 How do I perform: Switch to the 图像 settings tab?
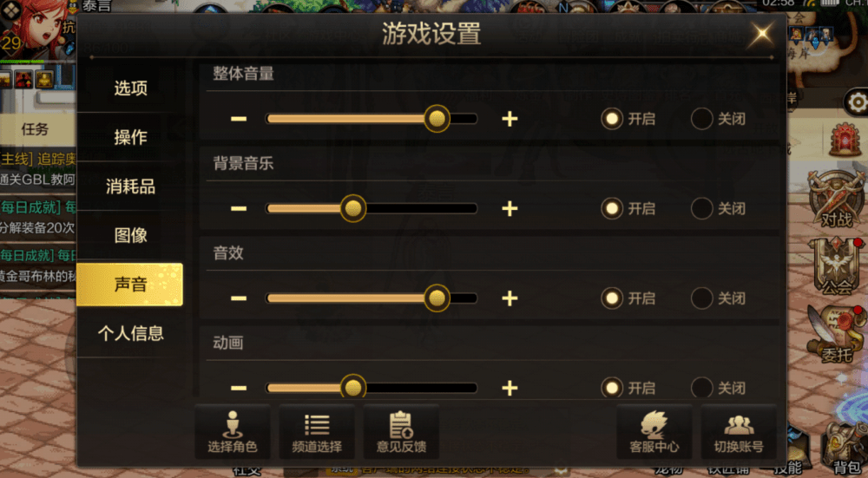pos(130,235)
